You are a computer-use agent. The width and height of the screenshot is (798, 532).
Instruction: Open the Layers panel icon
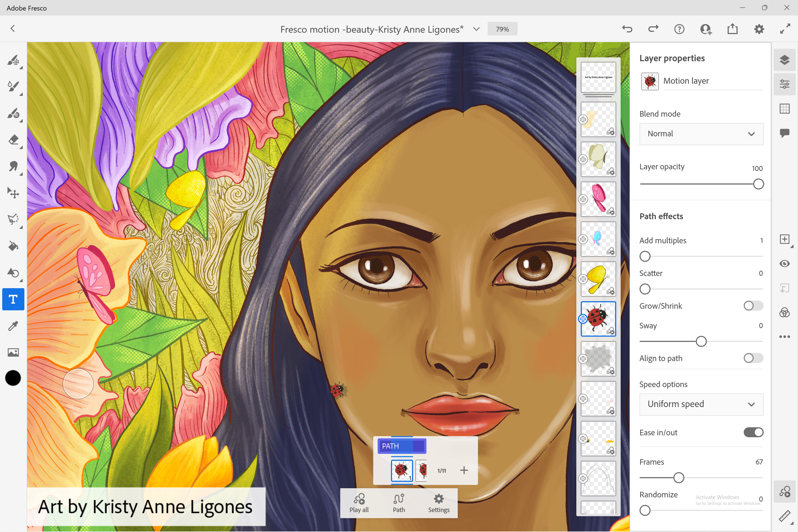pos(785,60)
